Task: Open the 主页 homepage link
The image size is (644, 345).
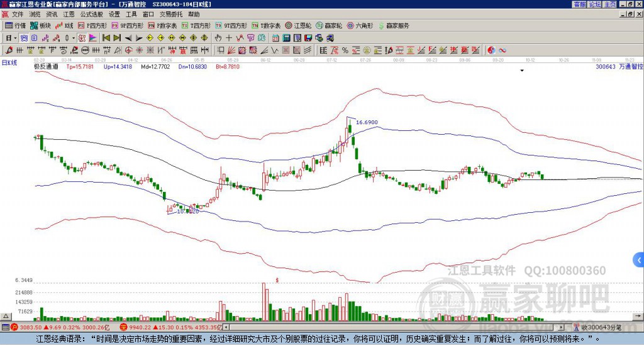Action: click(x=610, y=4)
